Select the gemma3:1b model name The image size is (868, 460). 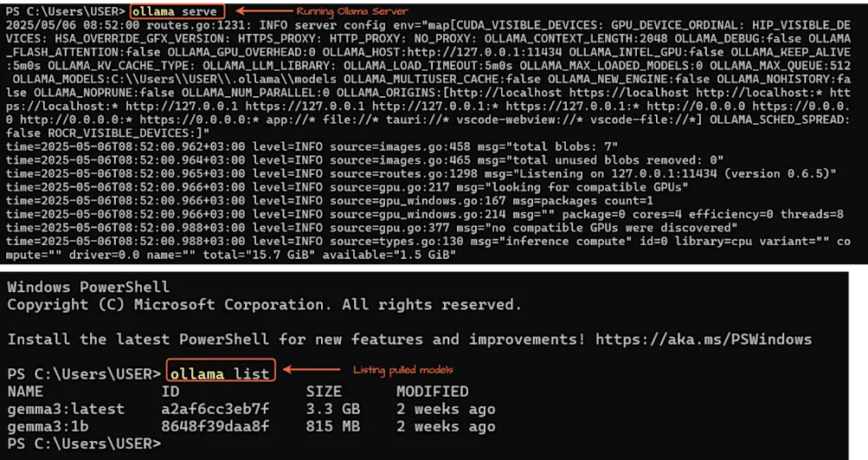click(x=48, y=427)
